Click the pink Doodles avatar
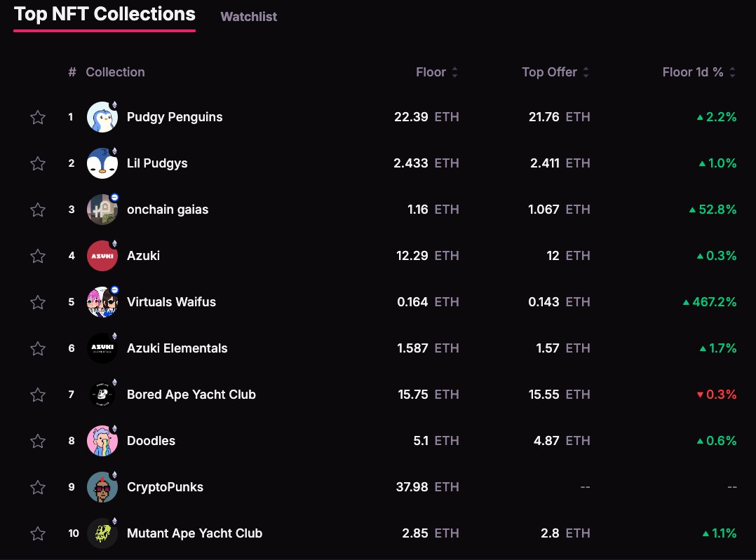756x560 pixels. (102, 441)
